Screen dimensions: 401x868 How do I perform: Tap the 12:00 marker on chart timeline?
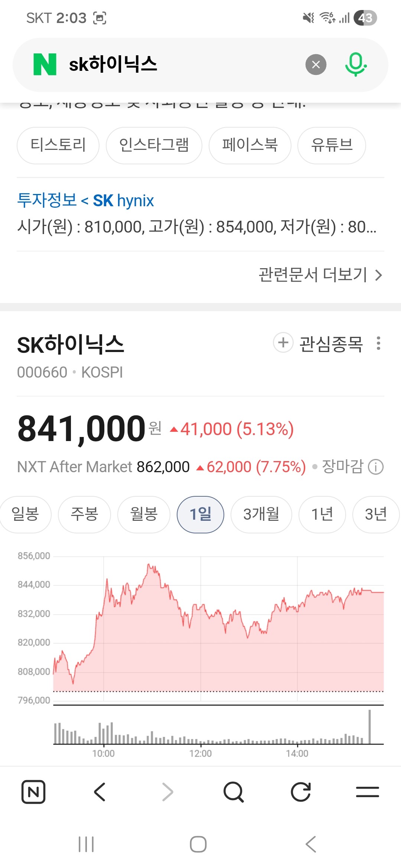click(200, 753)
